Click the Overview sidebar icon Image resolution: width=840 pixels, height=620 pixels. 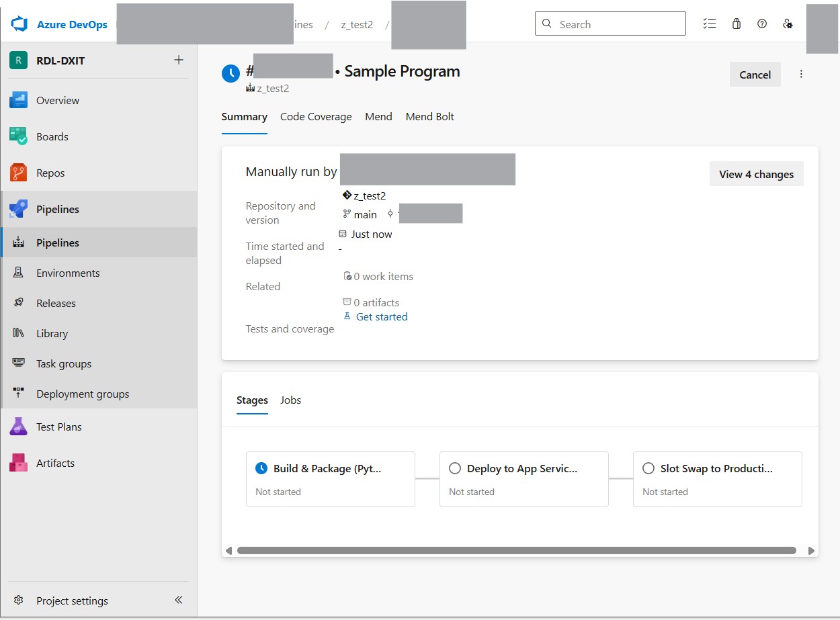[x=18, y=100]
